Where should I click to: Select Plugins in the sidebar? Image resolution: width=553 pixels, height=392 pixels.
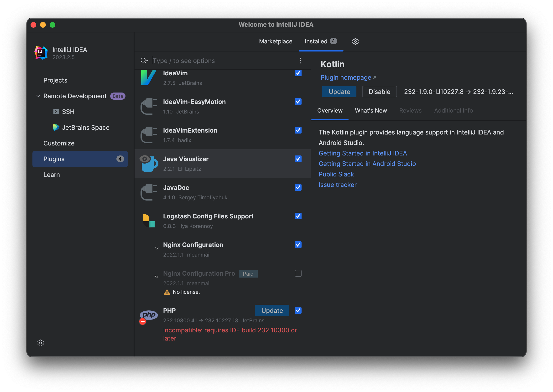point(80,159)
